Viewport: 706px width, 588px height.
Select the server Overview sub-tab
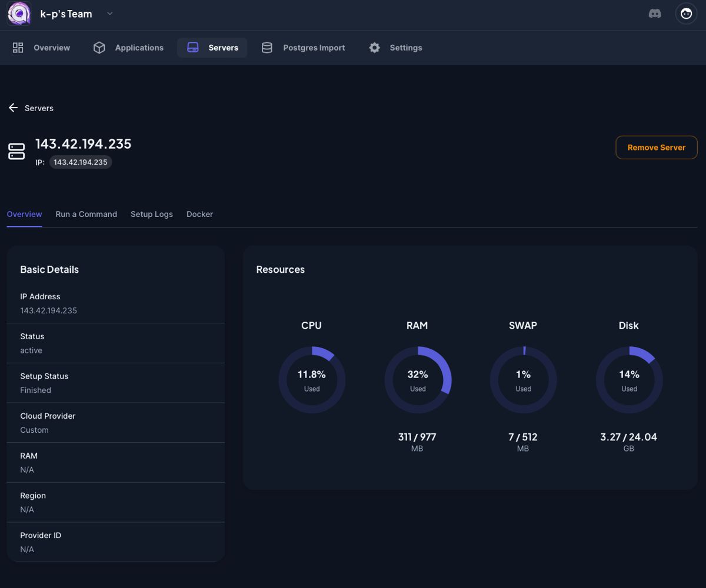[x=24, y=214]
